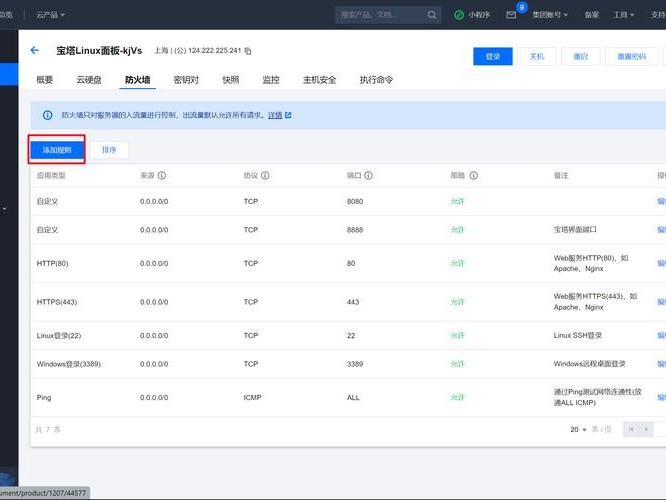Expand the left sidebar collapse arrow
The image size is (666, 500).
pyautogui.click(x=4, y=209)
